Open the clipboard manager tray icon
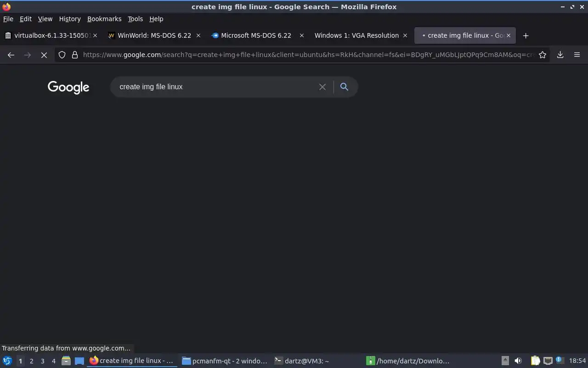 pyautogui.click(x=536, y=361)
